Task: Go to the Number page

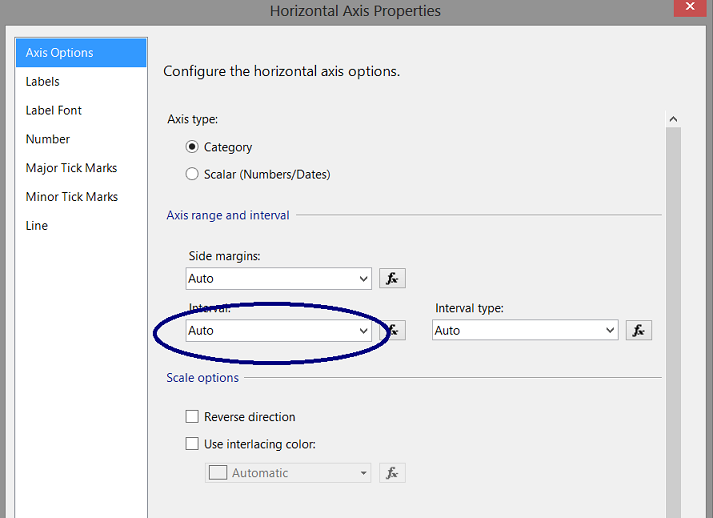Action: (48, 139)
